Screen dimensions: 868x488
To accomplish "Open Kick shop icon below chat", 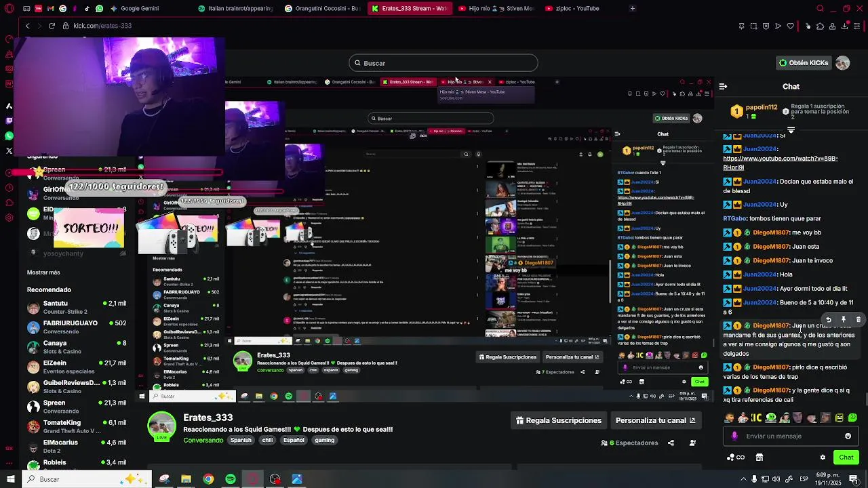I will tap(759, 457).
